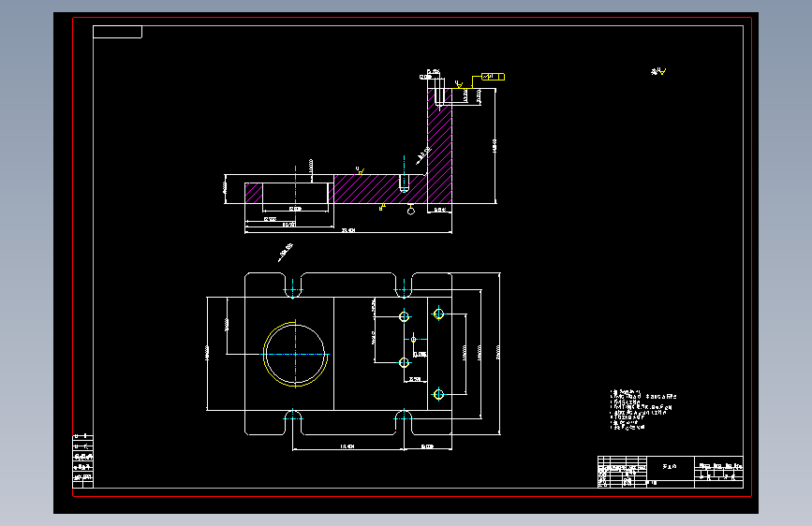Select the roughness symbol below the section base
This screenshot has width=812, height=526.
[x=382, y=207]
